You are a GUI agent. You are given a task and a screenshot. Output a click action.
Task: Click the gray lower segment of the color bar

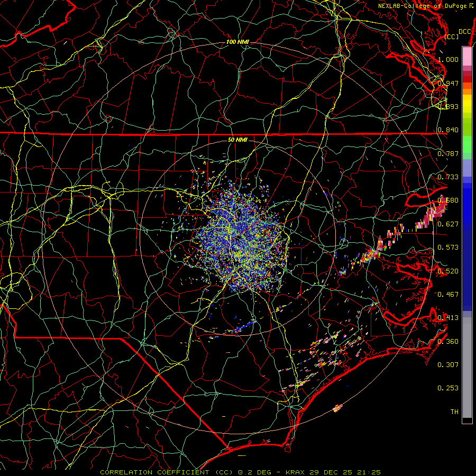467,368
